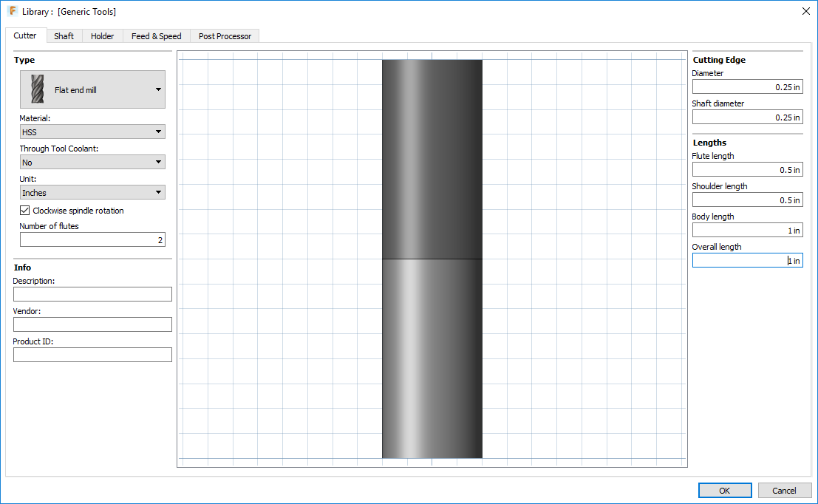Click the Body length field
Viewport: 818px width, 504px height.
click(747, 230)
